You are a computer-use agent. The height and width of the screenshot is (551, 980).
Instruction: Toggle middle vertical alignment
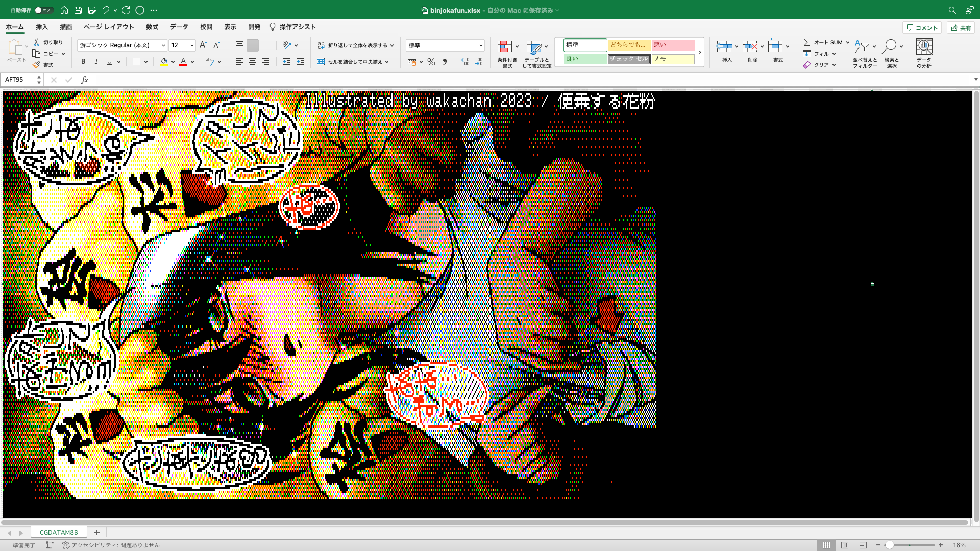253,45
